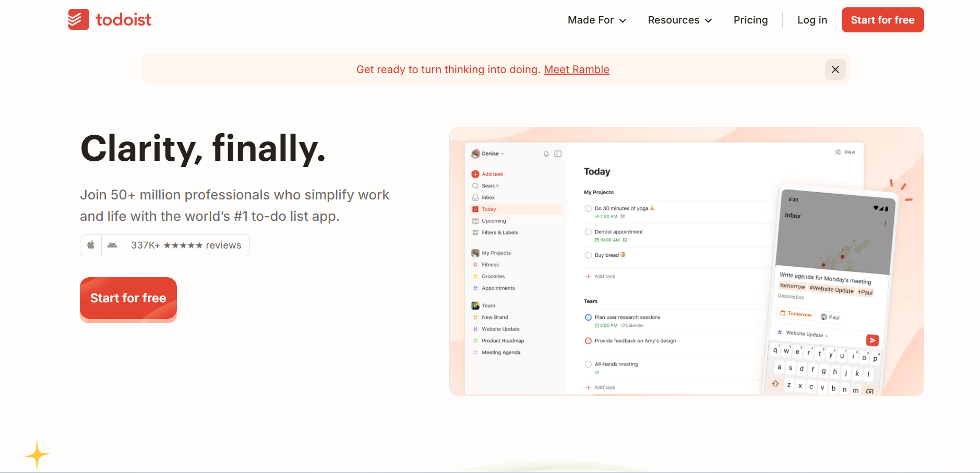Screen dimensions: 980x473
Task: Open the Denise account dropdown in the preview
Action: (488, 153)
